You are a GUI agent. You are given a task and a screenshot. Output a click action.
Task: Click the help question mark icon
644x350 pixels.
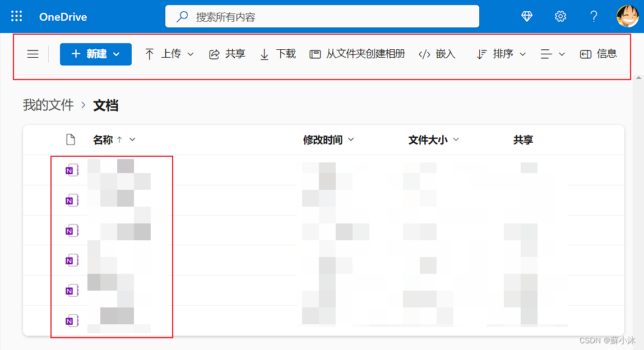(x=594, y=16)
